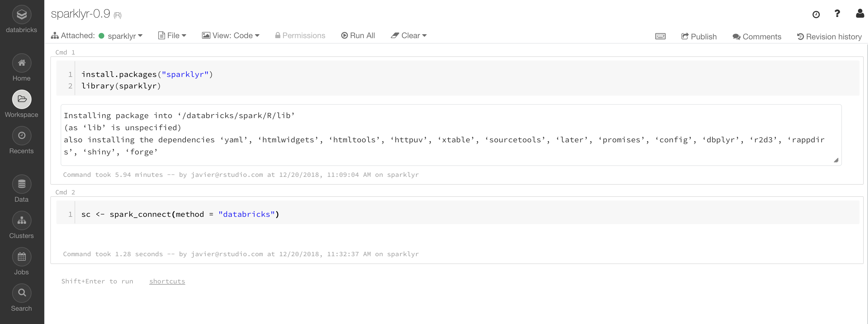Click the green cluster status dot
868x324 pixels.
102,36
